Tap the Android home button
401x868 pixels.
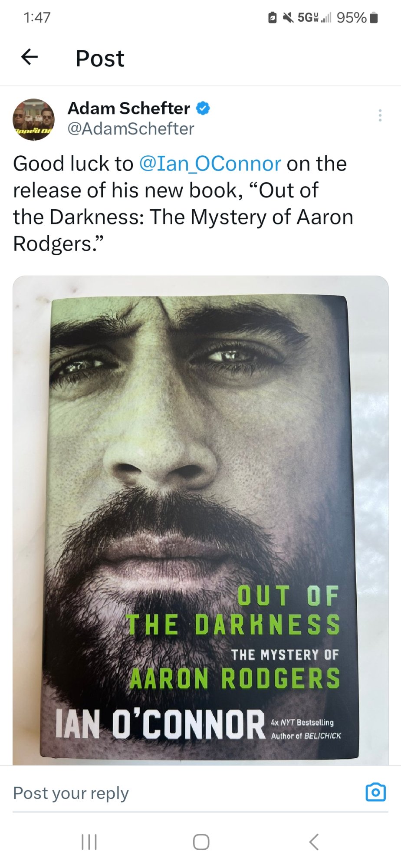click(x=201, y=842)
